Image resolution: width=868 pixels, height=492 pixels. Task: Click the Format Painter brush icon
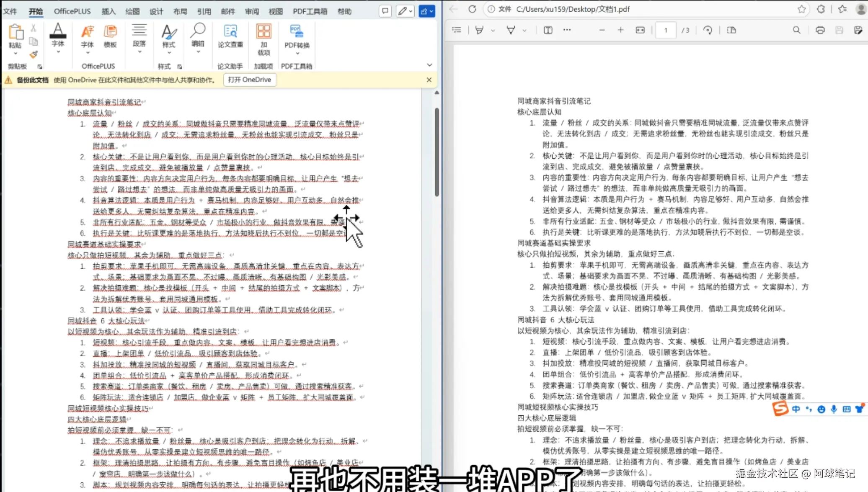pos(34,55)
